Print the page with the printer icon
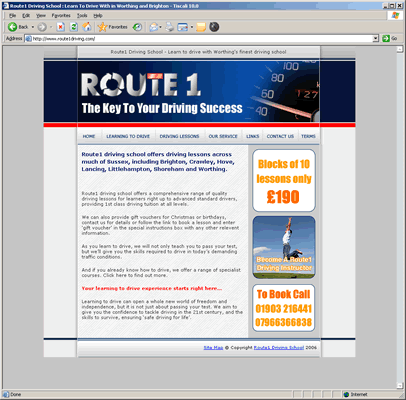Viewport: 406px width, 400px height. [170, 27]
